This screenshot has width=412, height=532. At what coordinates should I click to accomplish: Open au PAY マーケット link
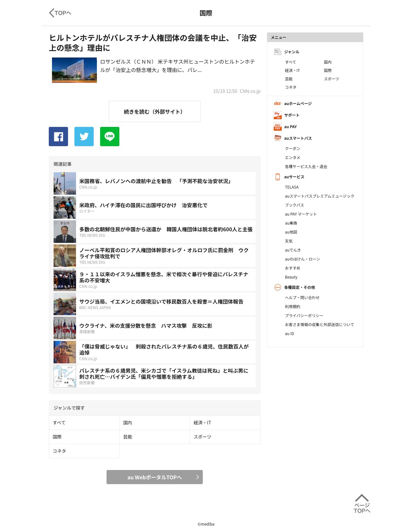pyautogui.click(x=301, y=214)
